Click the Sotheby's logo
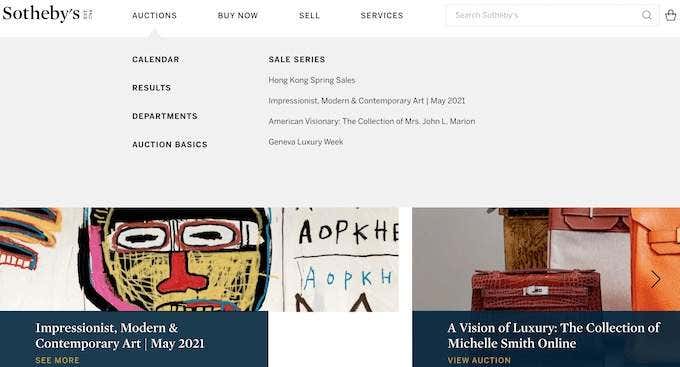The image size is (680, 367). pos(47,14)
